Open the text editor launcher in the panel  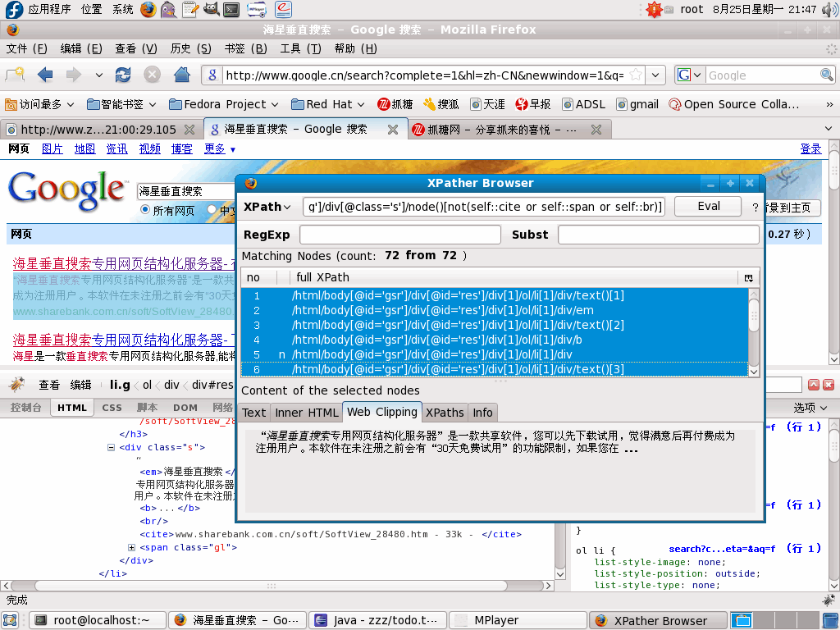point(189,9)
